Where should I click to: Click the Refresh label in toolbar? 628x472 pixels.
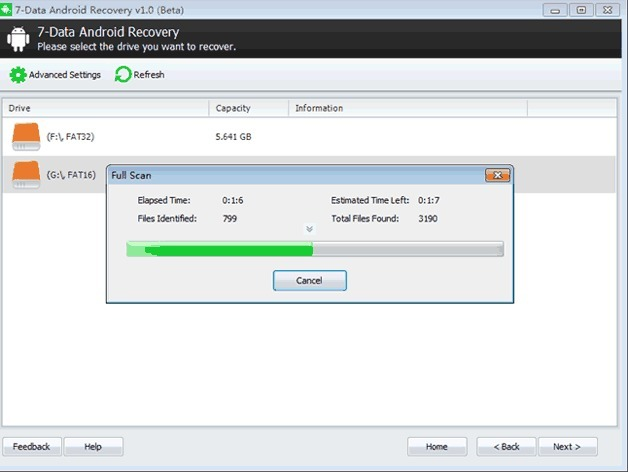pyautogui.click(x=149, y=75)
